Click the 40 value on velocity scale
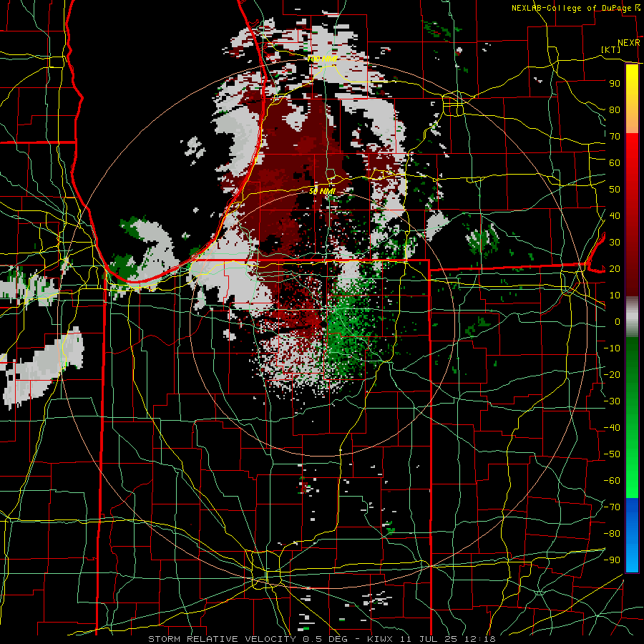Viewport: 644px width, 644px height. tap(615, 215)
